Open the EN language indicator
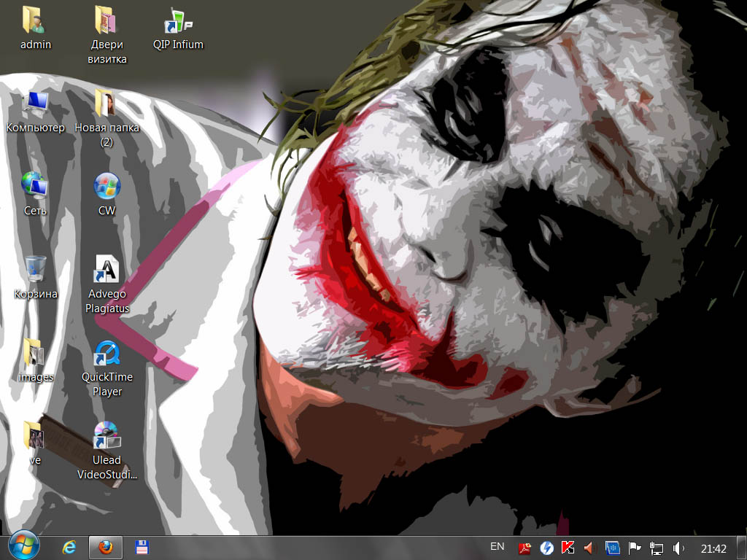 pyautogui.click(x=497, y=547)
